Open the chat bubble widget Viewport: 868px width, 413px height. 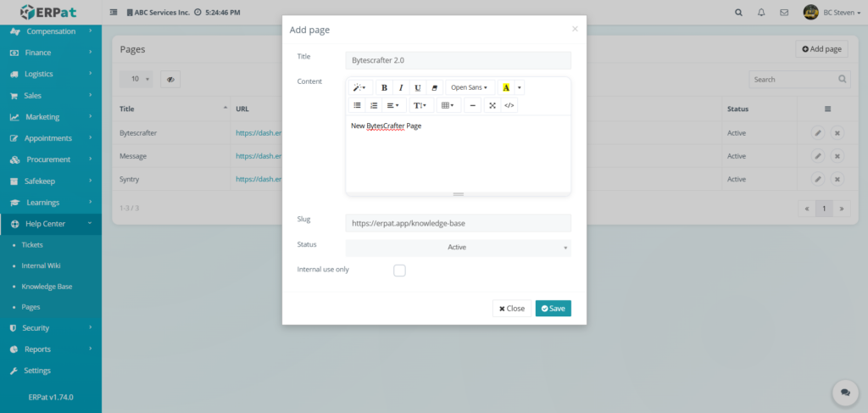[845, 392]
